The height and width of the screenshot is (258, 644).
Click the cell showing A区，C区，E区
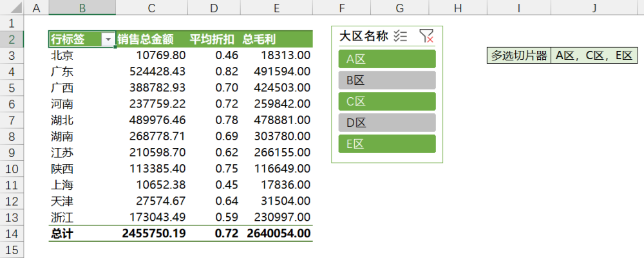tap(594, 55)
